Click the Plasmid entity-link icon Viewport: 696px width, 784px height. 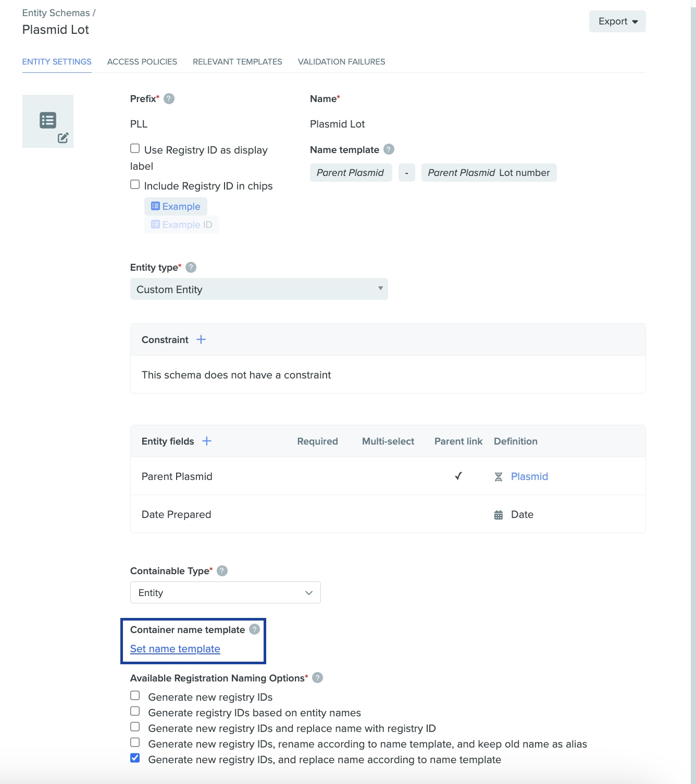point(499,477)
